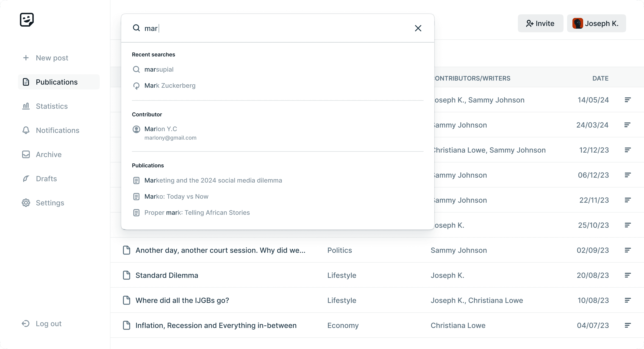The width and height of the screenshot is (644, 349).
Task: Open row options menu for Standard Dilemma
Action: [x=627, y=275]
